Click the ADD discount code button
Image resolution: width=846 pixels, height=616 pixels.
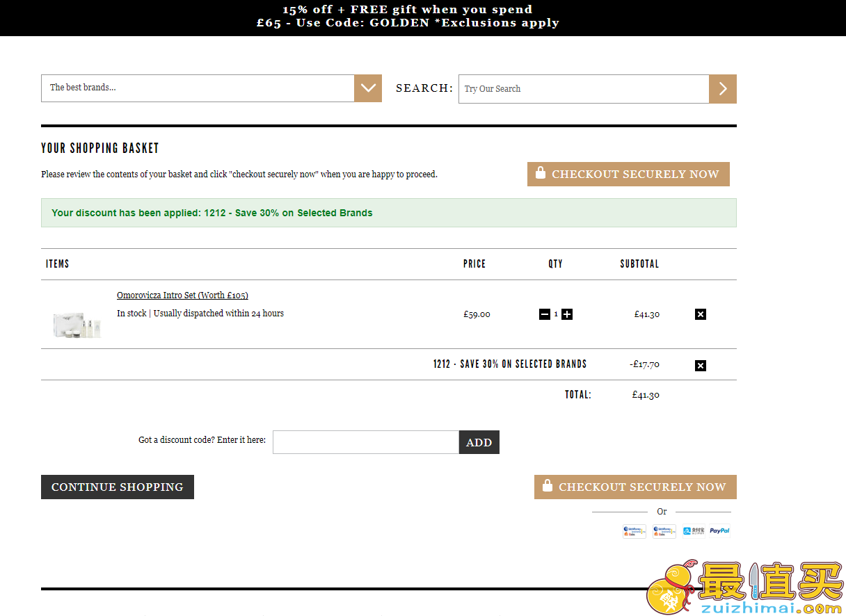479,442
